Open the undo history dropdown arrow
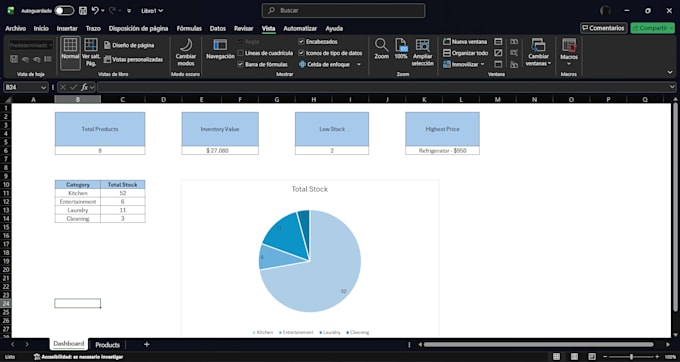The height and width of the screenshot is (362, 680). [x=103, y=10]
